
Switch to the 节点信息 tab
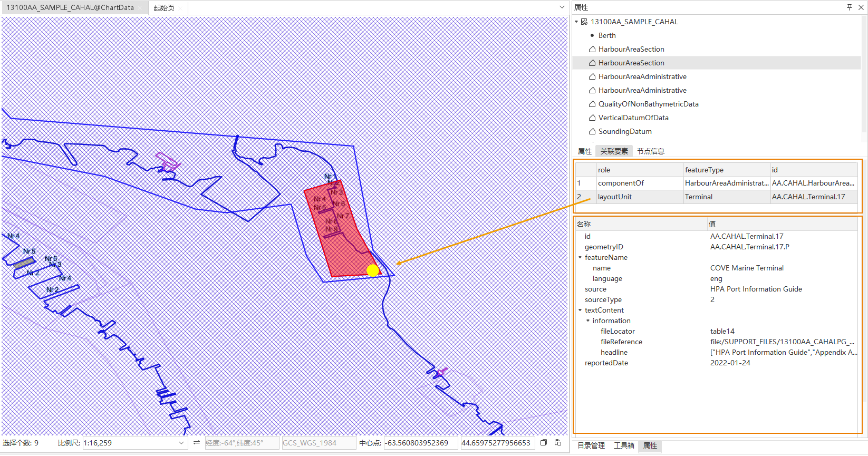pos(650,151)
